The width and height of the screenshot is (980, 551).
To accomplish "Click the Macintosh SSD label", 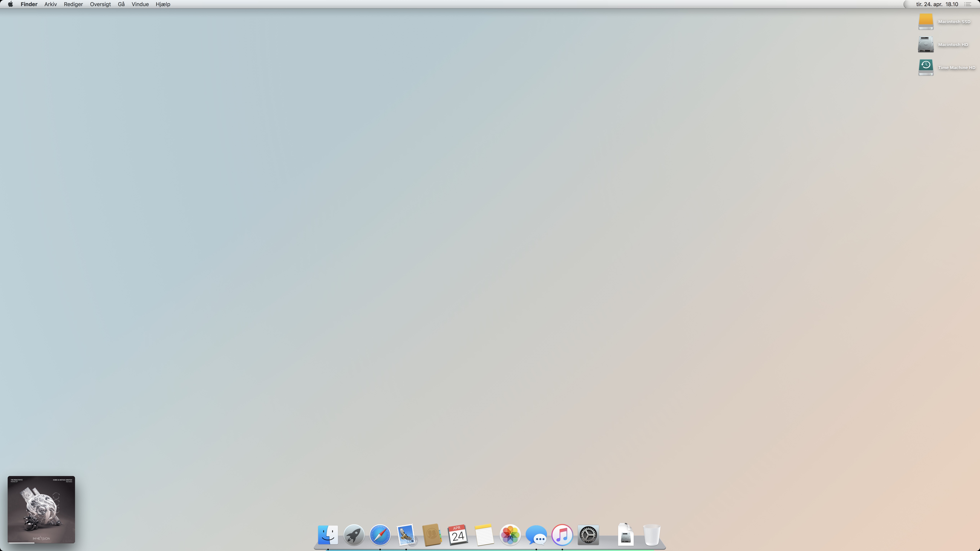I will tap(954, 22).
